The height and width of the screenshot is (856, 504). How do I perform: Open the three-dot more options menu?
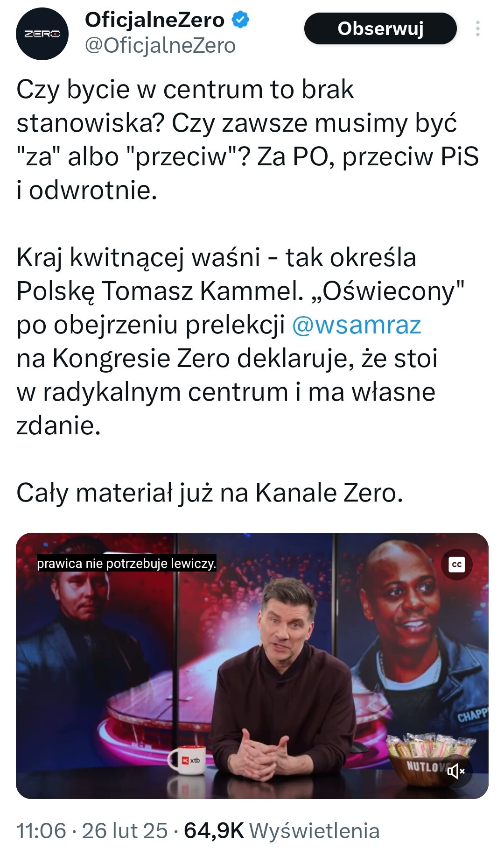[x=477, y=28]
